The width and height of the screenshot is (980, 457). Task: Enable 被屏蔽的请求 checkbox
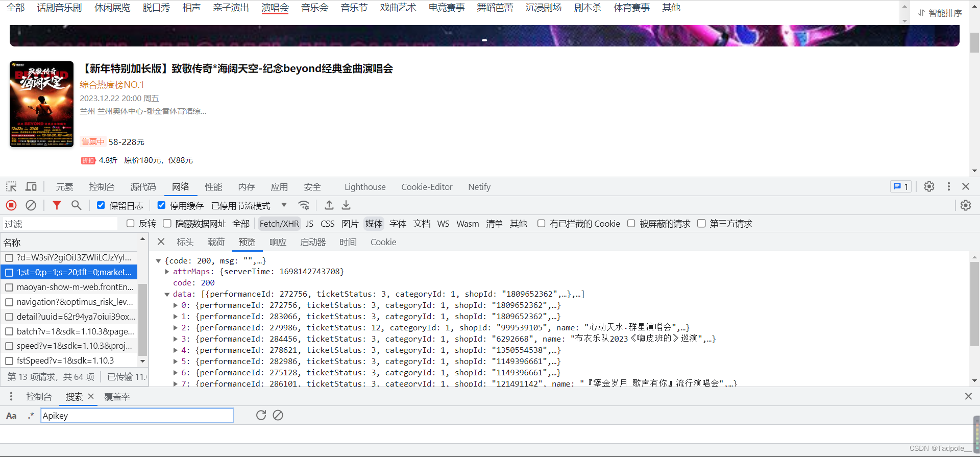(631, 224)
